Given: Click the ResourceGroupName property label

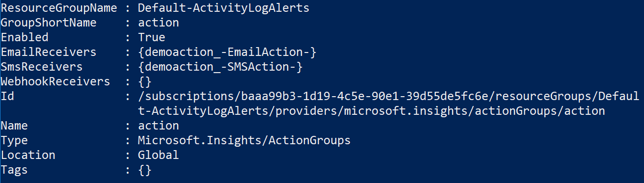Looking at the screenshot, I should (x=59, y=8).
